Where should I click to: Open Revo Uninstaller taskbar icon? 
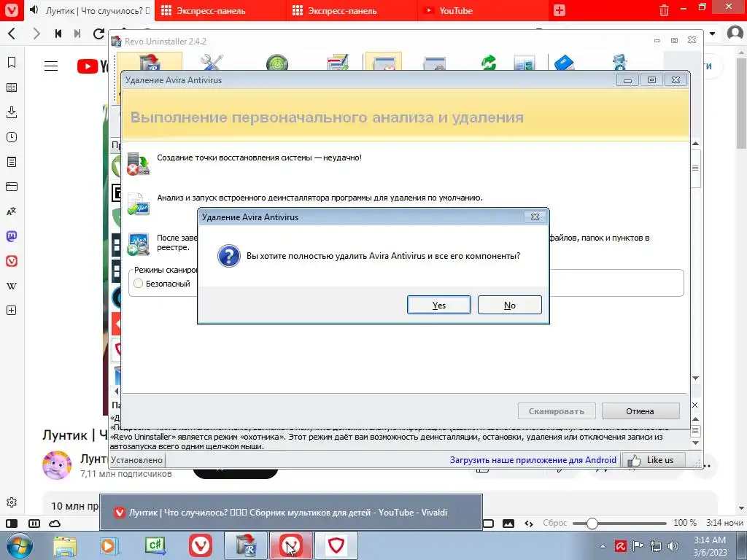(245, 545)
